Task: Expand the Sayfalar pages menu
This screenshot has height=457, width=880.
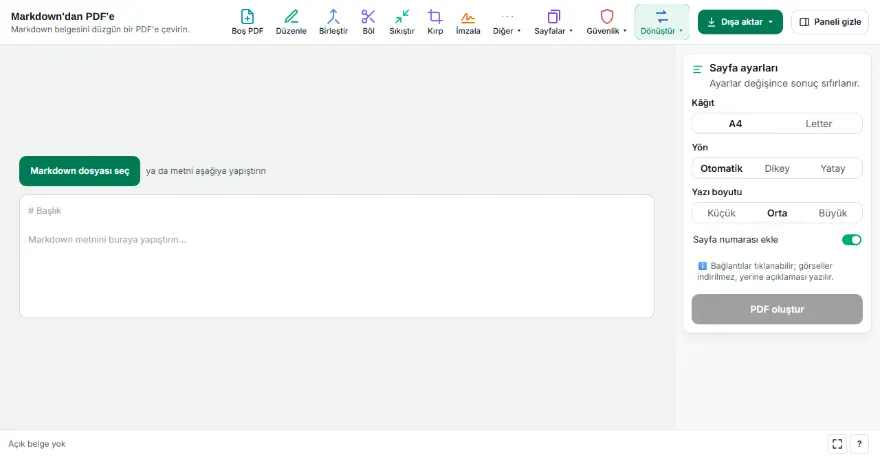Action: tap(553, 22)
